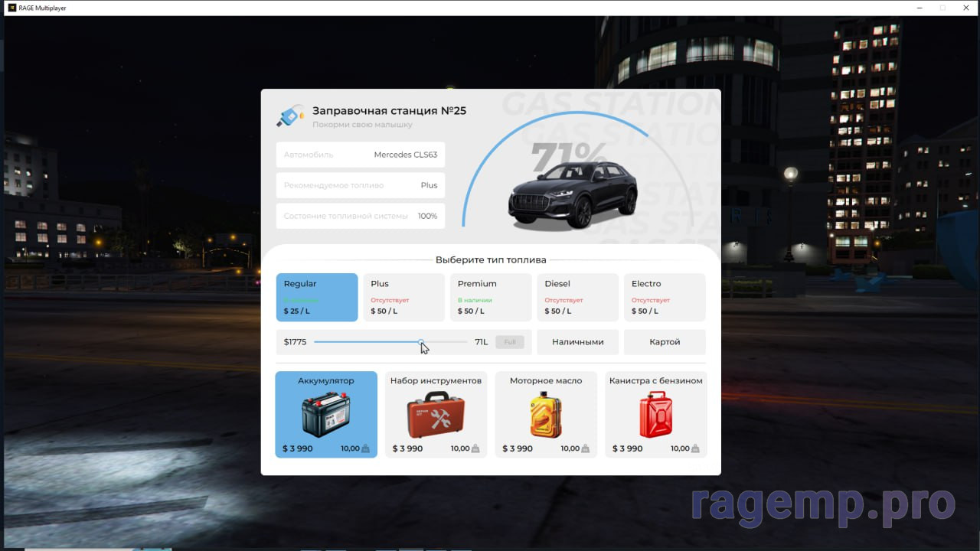Click $ 3 990 price on Аккумулятор card
The width and height of the screenshot is (980, 551).
tap(297, 448)
